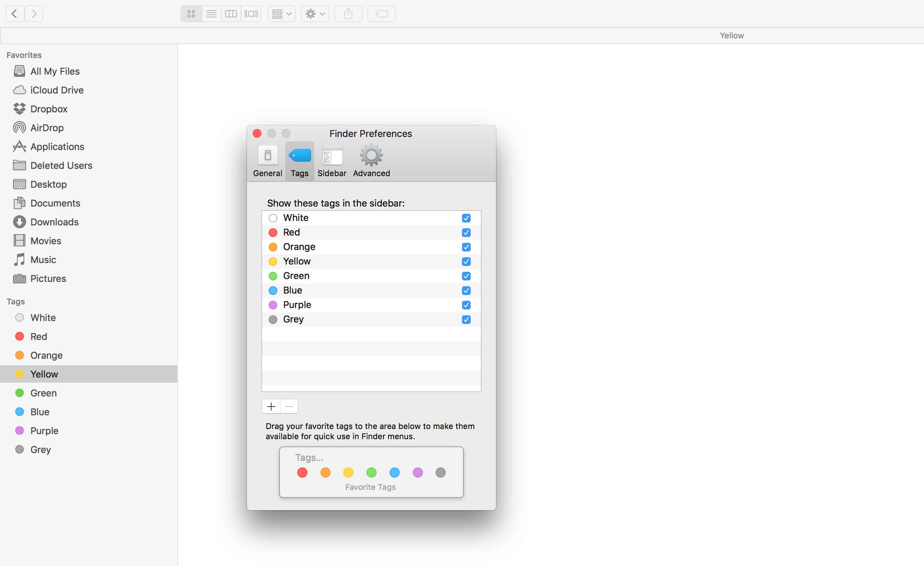Open the Downloads sidebar item

(54, 222)
